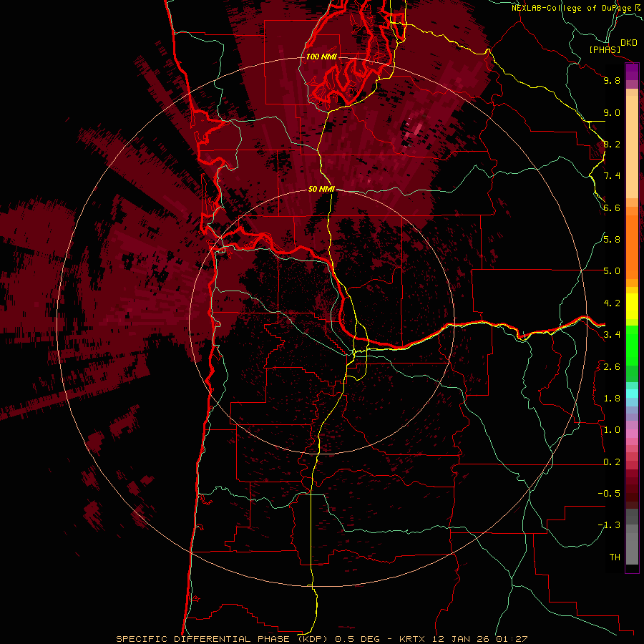Click the KRTX station identifier in caption
644x644 pixels.
click(x=411, y=639)
